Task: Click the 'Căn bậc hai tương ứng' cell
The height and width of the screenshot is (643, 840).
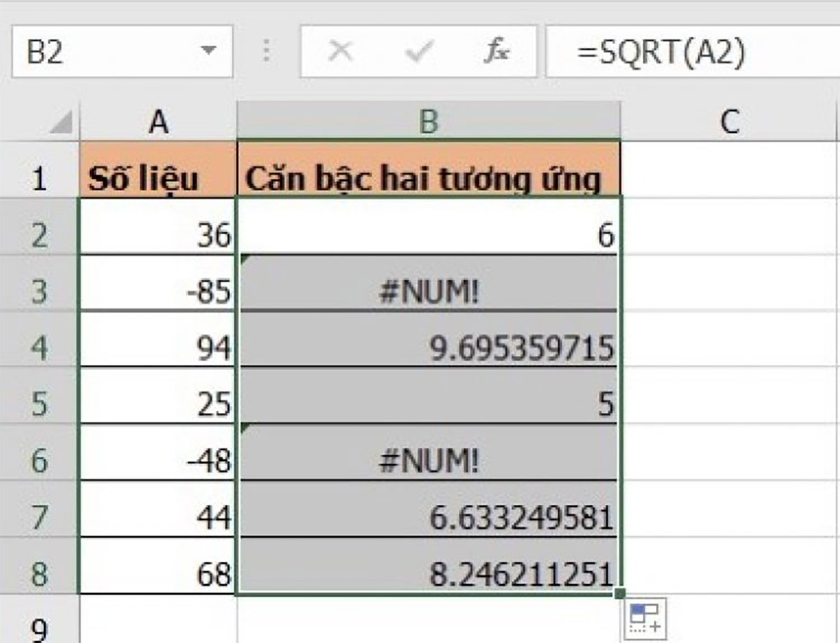Action: click(x=429, y=170)
